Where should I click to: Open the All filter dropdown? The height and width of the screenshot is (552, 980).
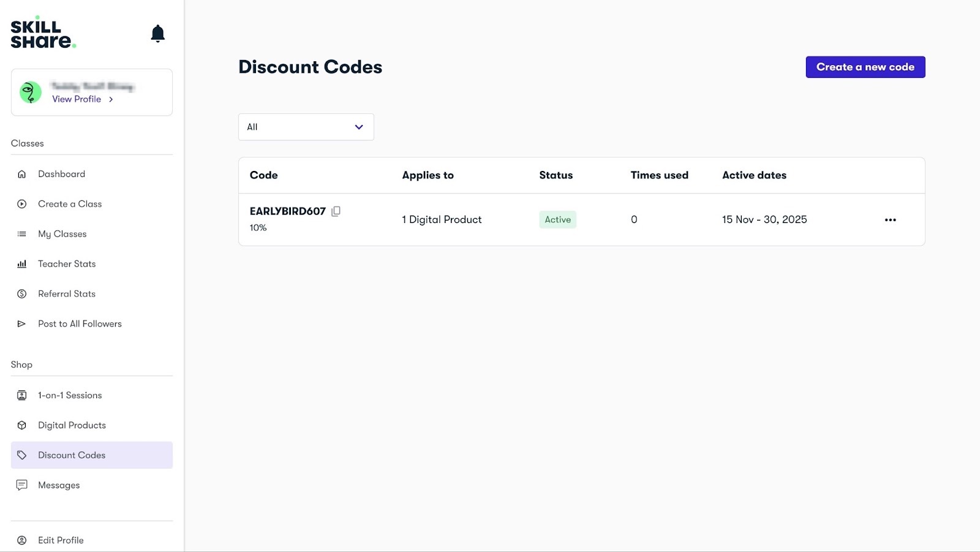pyautogui.click(x=306, y=127)
